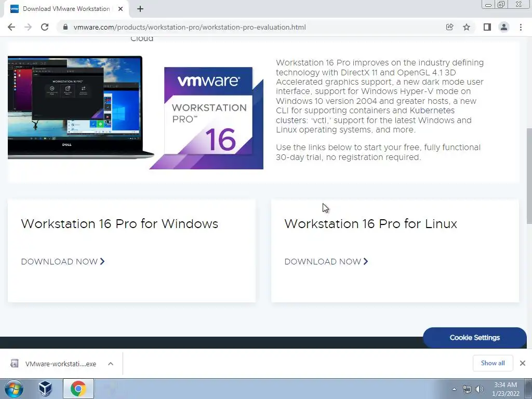Click the taskbar clock showing 3:34 AM
The image size is (532, 399).
click(x=506, y=389)
